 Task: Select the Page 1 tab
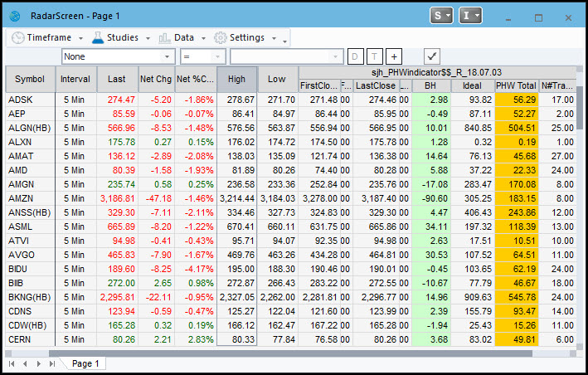85,363
